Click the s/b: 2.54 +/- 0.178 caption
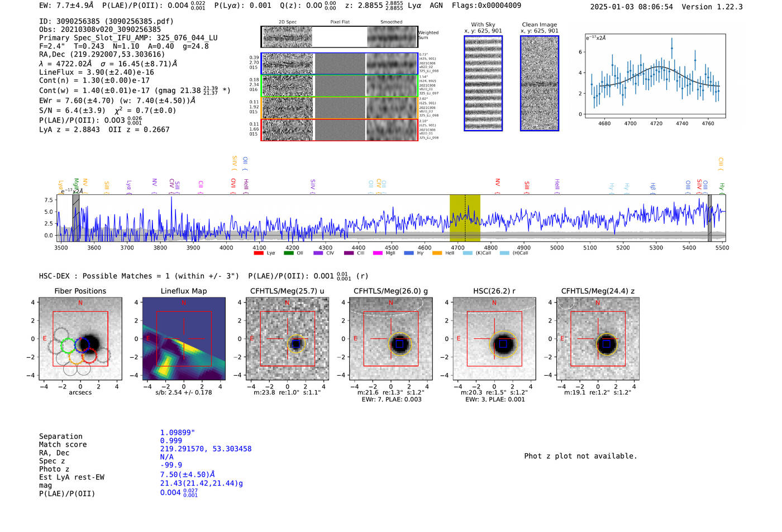Image resolution: width=782 pixels, height=532 pixels. (184, 392)
